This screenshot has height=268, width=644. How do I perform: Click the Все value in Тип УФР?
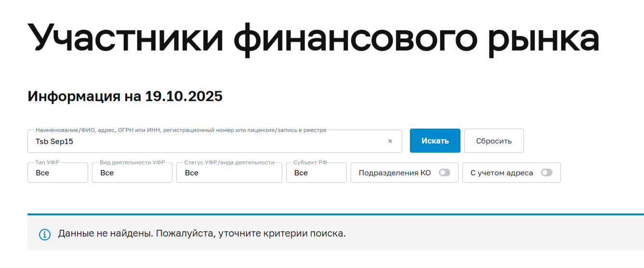42,173
